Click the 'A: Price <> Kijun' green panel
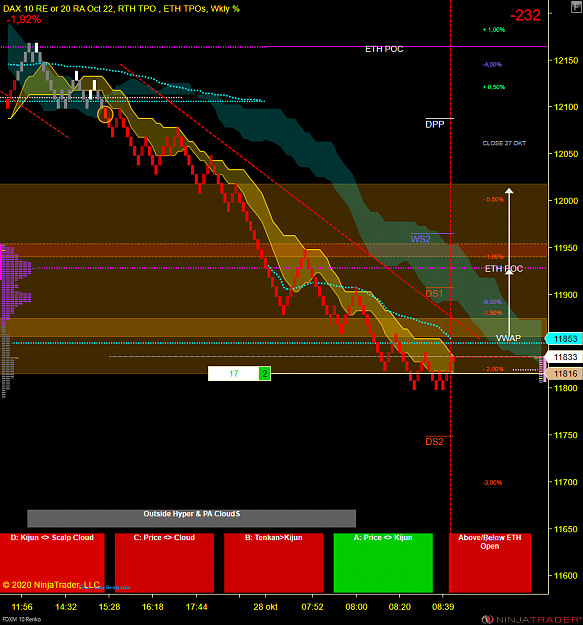 pos(383,563)
